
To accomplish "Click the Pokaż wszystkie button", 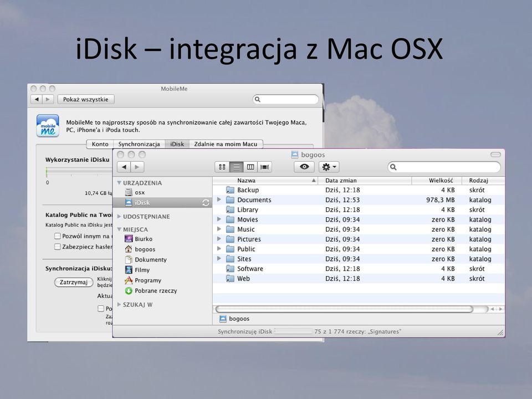I will click(86, 99).
